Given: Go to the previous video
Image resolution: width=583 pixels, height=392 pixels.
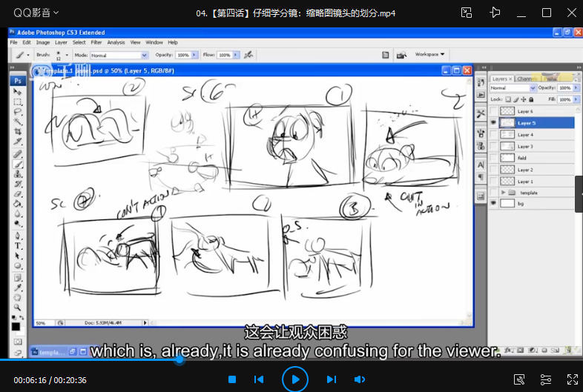Looking at the screenshot, I should (x=259, y=379).
